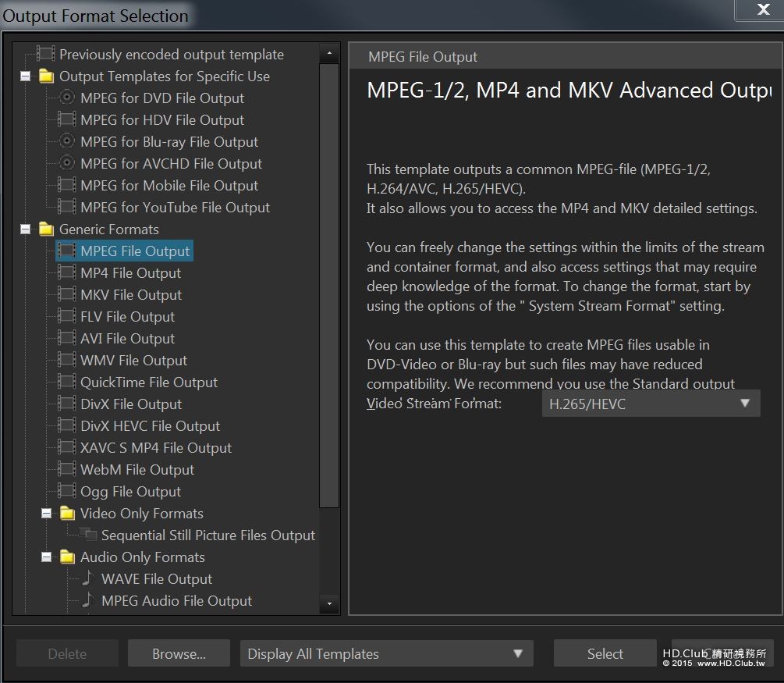
Task: Click the disc icon beside MPEG for Blu-ray File Output
Action: 66,141
